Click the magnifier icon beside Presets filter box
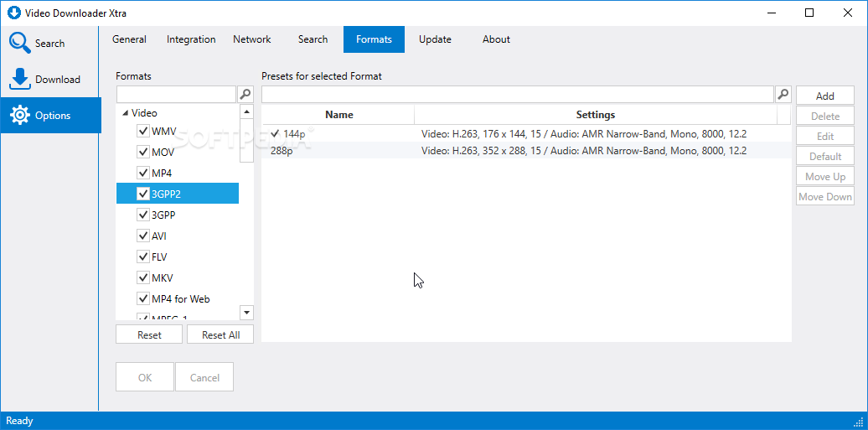This screenshot has height=430, width=868. click(x=783, y=94)
